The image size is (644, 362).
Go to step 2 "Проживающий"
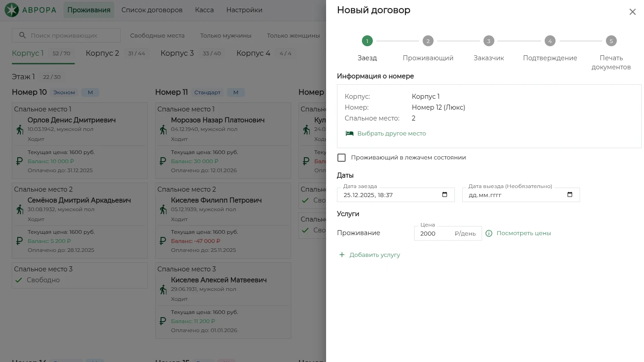[428, 41]
